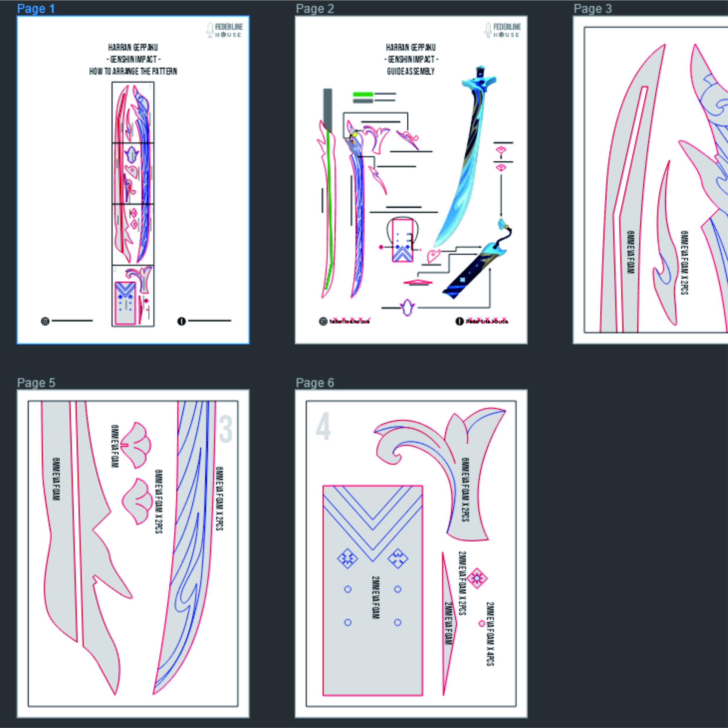Click the Facebook icon on Page 2
The width and height of the screenshot is (728, 728).
click(459, 321)
